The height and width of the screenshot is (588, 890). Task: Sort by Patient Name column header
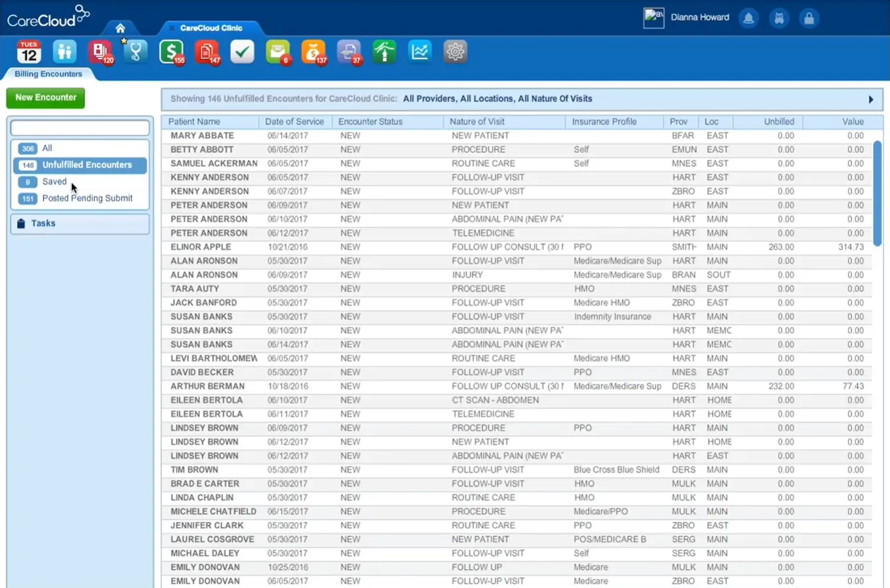[x=210, y=122]
